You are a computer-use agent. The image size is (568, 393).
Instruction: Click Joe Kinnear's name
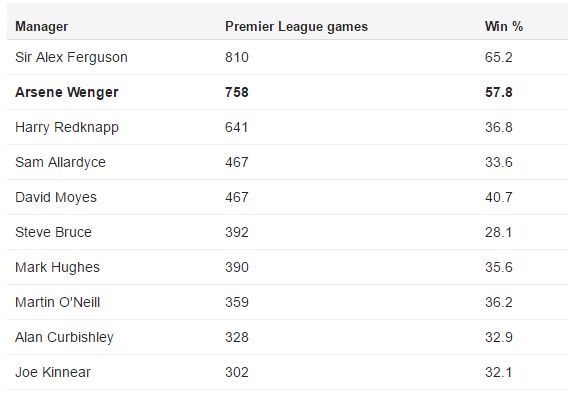pyautogui.click(x=53, y=372)
